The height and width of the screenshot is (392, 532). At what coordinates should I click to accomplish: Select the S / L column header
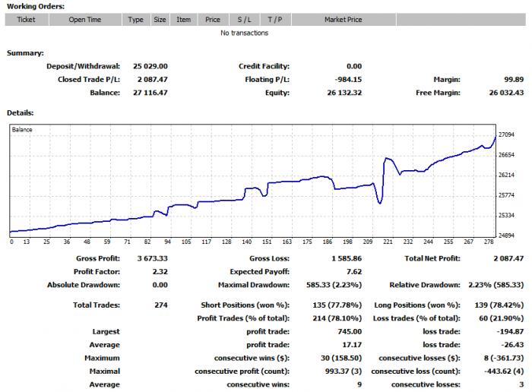pyautogui.click(x=245, y=20)
